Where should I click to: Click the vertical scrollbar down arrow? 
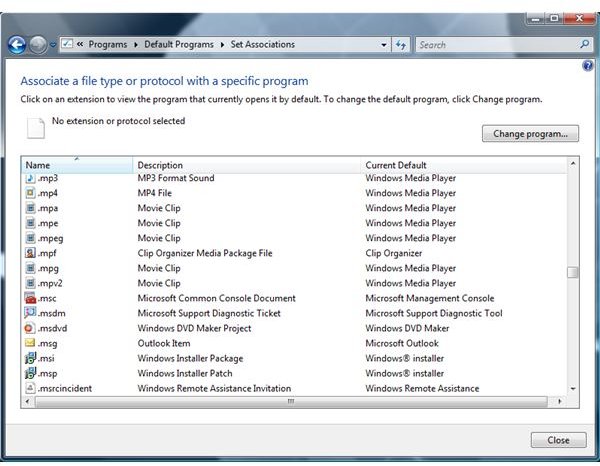(573, 389)
